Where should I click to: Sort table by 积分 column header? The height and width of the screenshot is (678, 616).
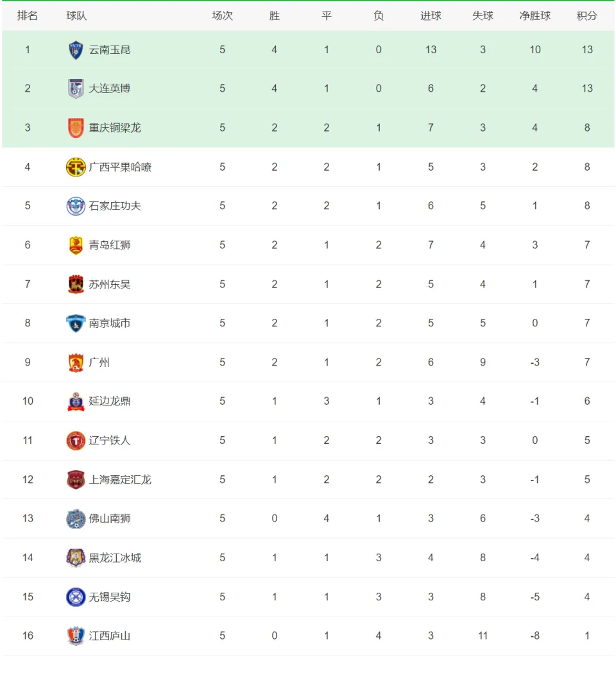[587, 16]
